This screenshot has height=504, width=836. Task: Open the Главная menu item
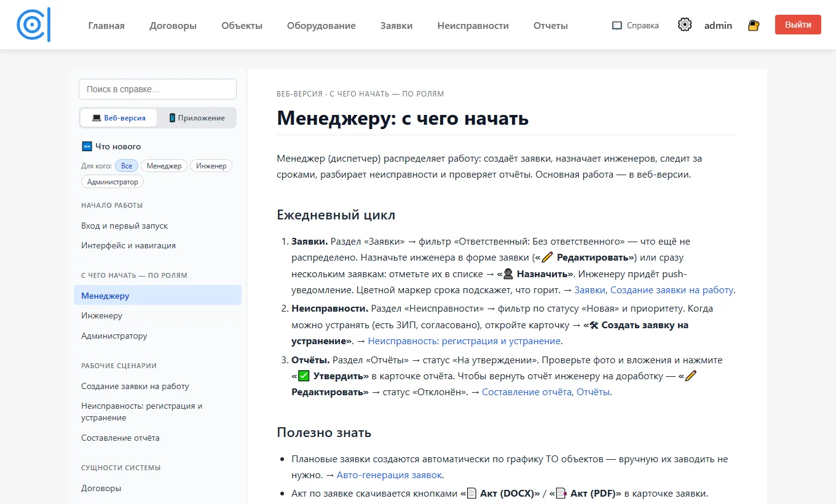click(106, 26)
